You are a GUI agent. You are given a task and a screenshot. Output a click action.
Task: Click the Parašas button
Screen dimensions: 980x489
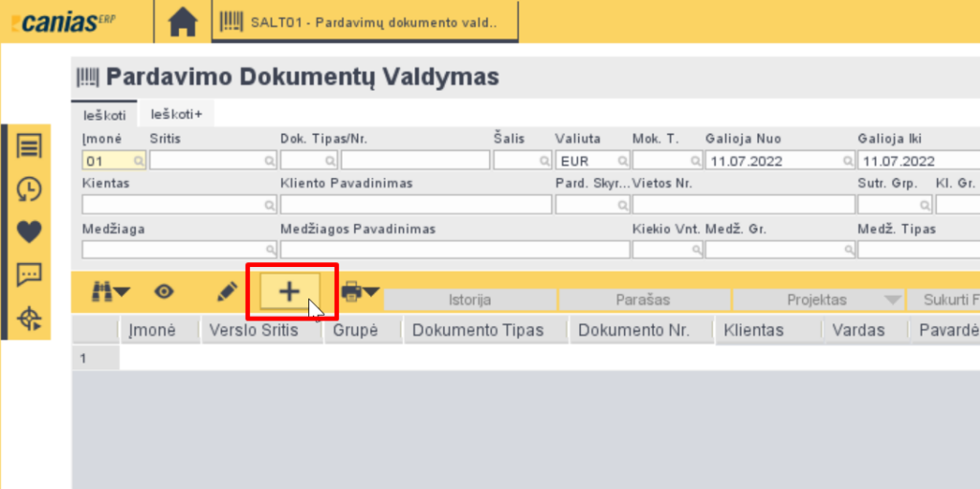(643, 300)
